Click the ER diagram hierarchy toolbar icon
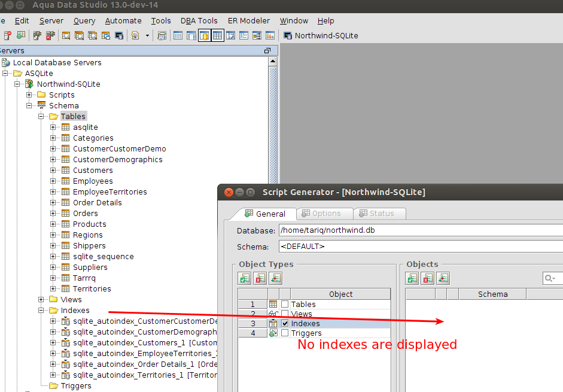 pos(257,35)
